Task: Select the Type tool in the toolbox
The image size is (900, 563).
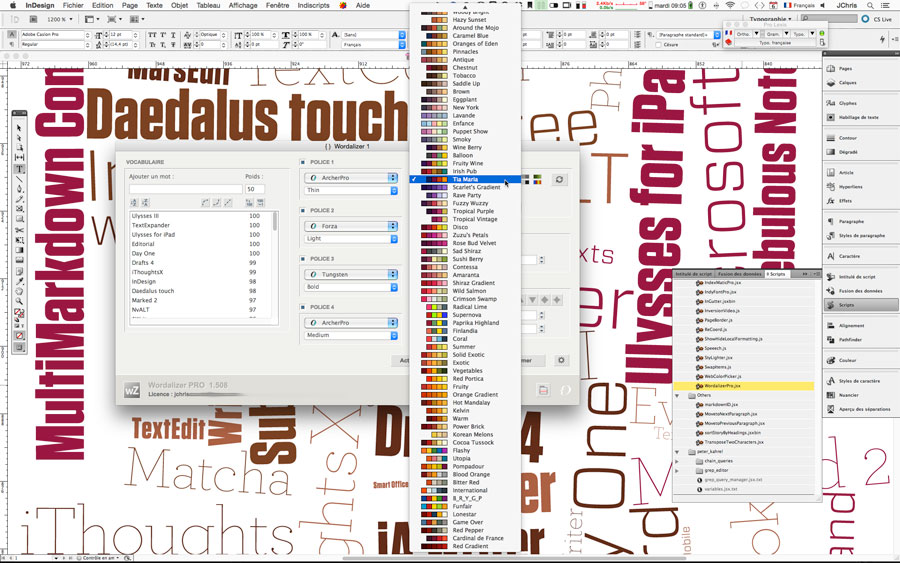Action: [19, 169]
